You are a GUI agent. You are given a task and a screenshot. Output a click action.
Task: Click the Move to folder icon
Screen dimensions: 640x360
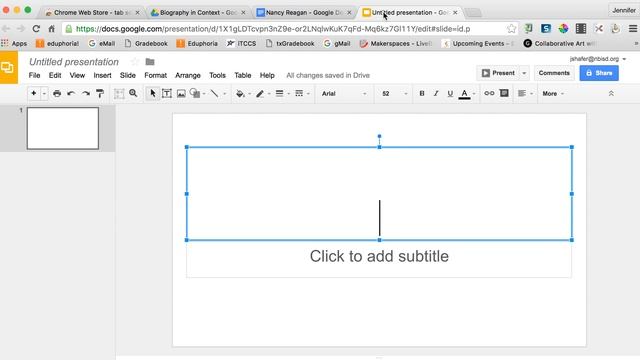pos(150,62)
